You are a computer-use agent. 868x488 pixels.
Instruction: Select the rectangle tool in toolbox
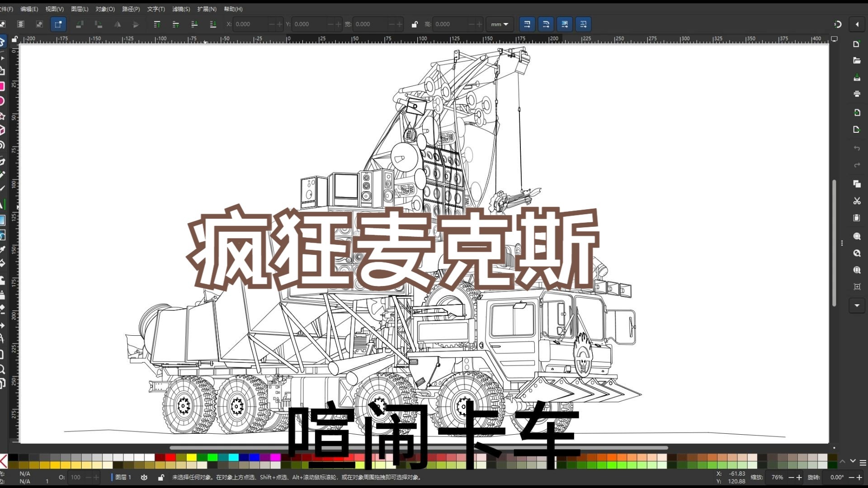(x=2, y=86)
